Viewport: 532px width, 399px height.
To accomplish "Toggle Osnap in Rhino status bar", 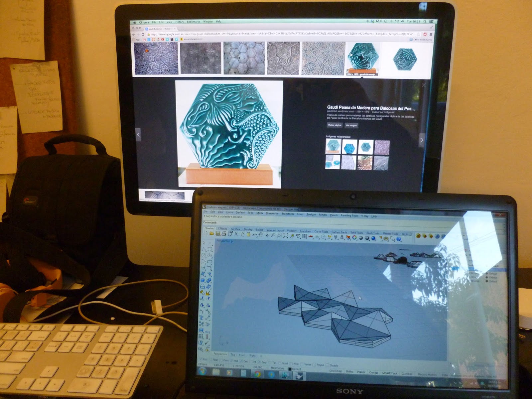I will pos(373,372).
